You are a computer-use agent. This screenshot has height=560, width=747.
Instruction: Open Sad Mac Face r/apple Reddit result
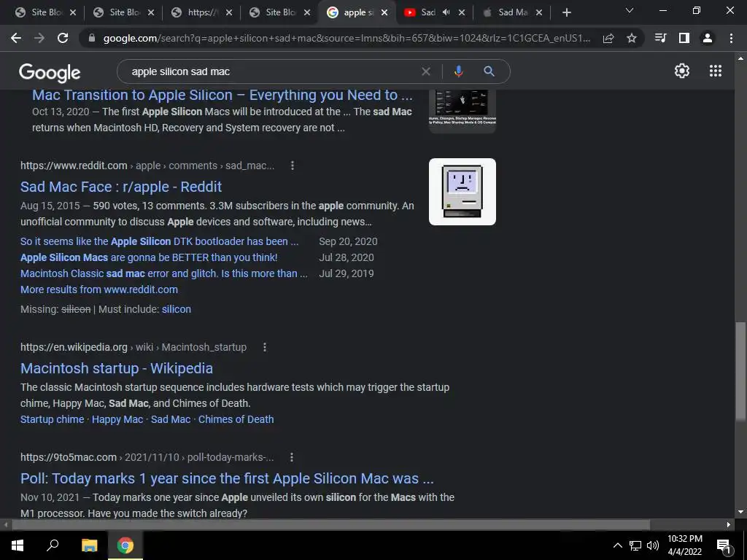point(121,187)
